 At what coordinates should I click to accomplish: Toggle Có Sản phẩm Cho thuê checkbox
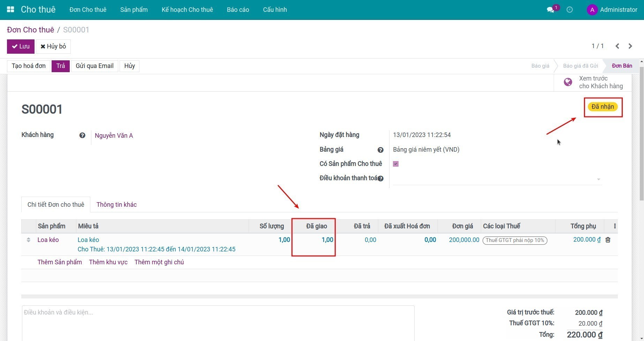tap(396, 164)
